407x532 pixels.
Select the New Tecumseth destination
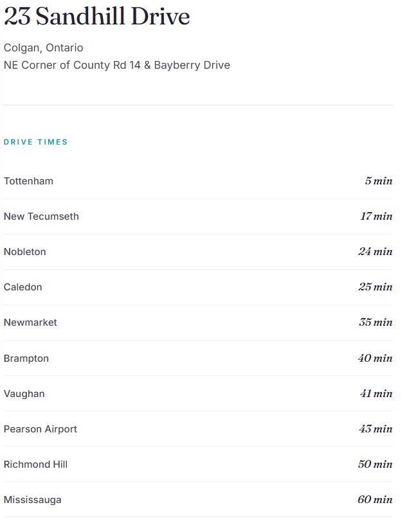41,217
